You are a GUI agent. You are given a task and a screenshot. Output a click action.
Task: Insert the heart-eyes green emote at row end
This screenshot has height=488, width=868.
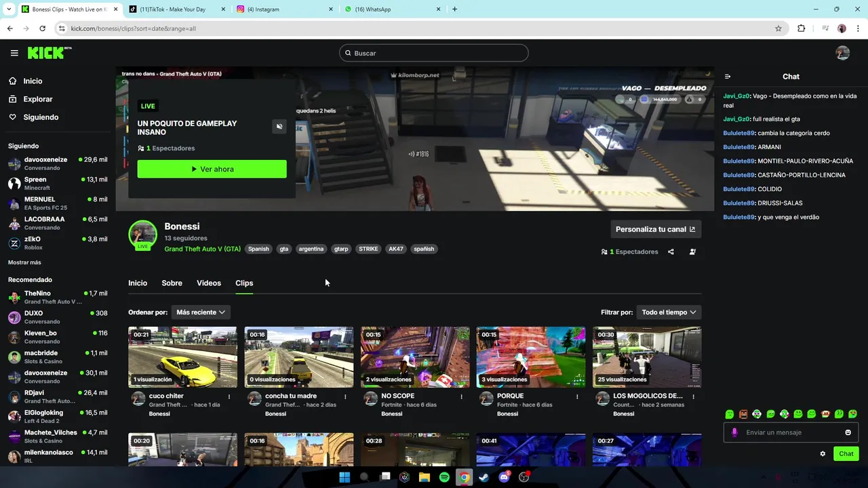[x=852, y=414]
